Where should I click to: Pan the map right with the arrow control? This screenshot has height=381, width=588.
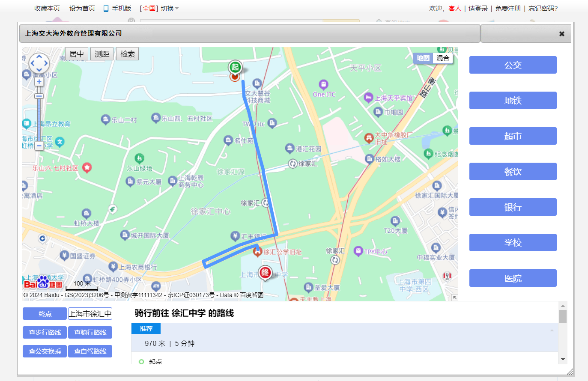coord(46,64)
